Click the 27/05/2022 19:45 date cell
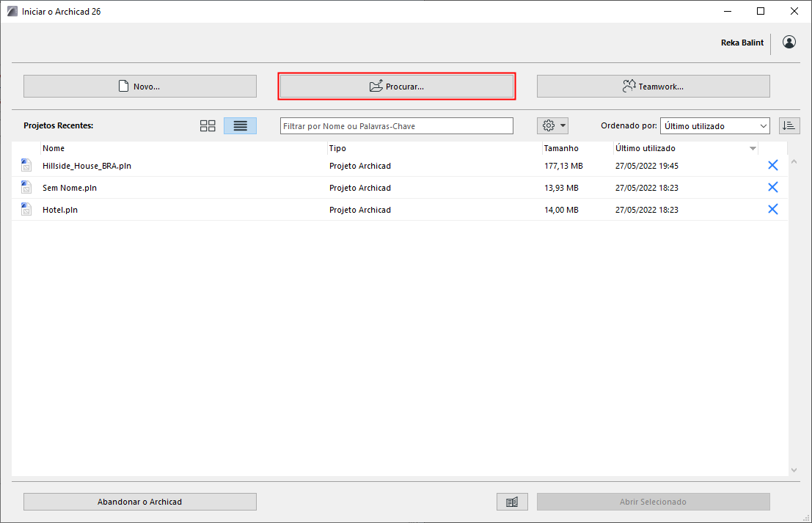Viewport: 812px width, 523px height. (x=647, y=166)
